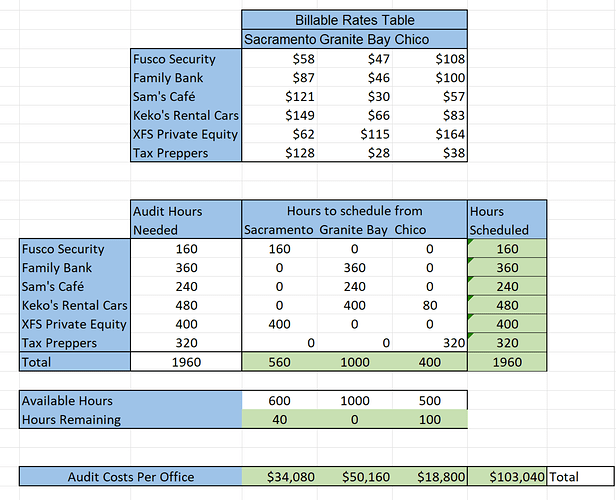The height and width of the screenshot is (500, 616).
Task: Select Granite Bay available hours 1000
Action: coord(355,401)
